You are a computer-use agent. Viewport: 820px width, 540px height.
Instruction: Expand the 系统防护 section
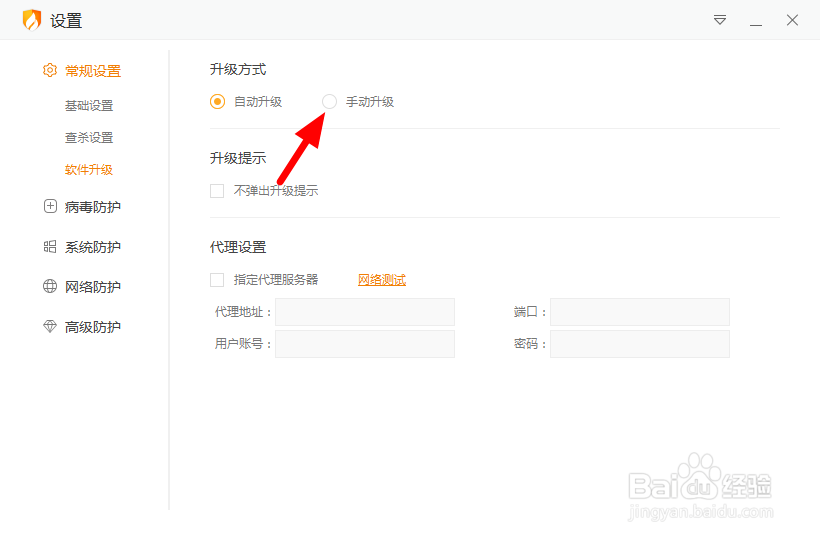93,247
